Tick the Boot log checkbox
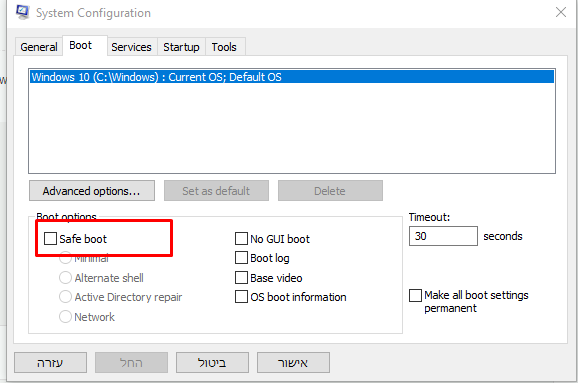The height and width of the screenshot is (383, 578). (x=241, y=258)
